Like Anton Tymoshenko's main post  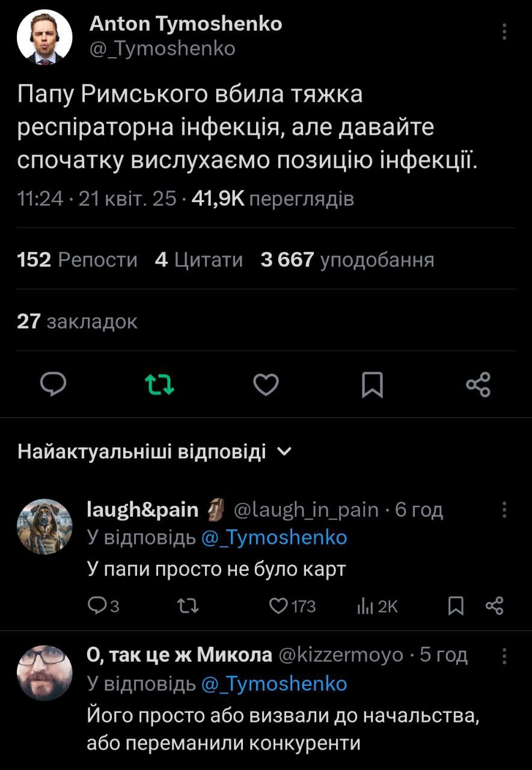266,385
